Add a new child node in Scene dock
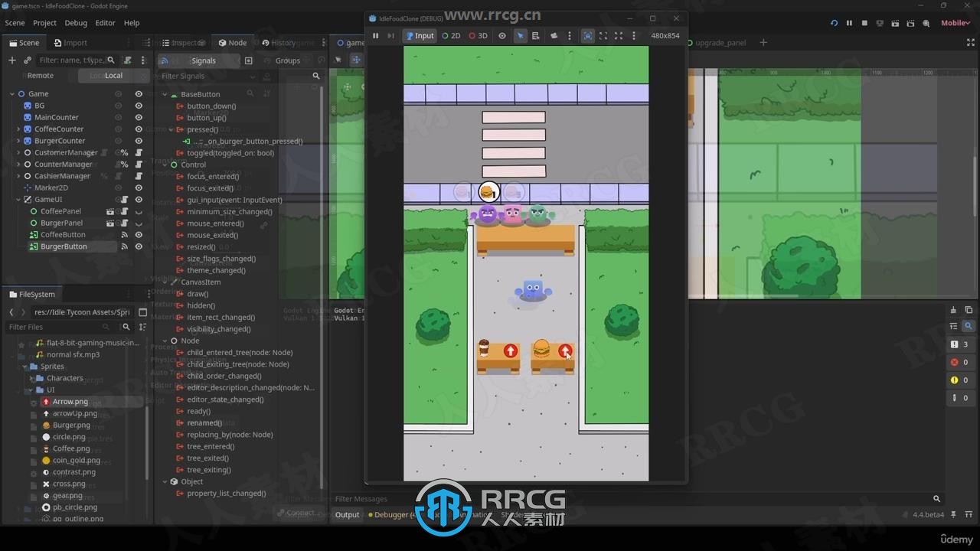Viewport: 980px width, 551px height. 11,60
